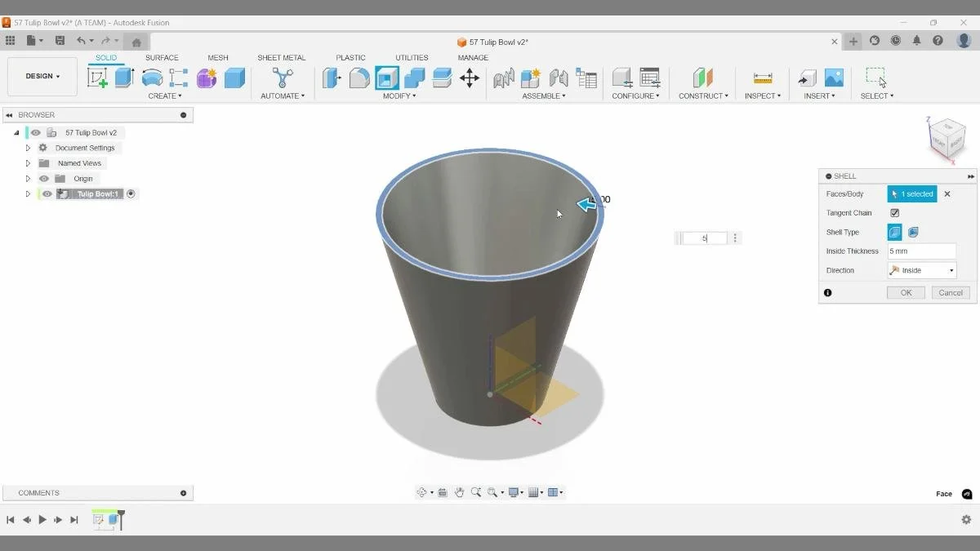980x551 pixels.
Task: Click the New Component icon in Assemble
Action: [x=532, y=78]
